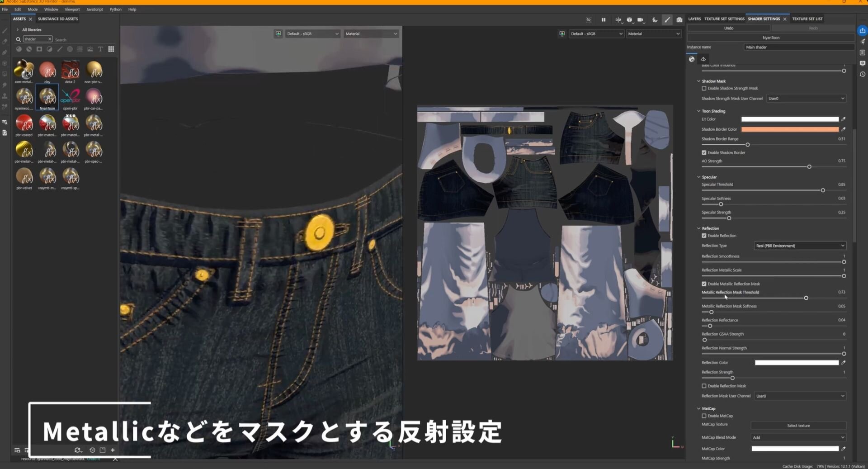Open Reflection Mask User Channel dropdown

pyautogui.click(x=800, y=396)
